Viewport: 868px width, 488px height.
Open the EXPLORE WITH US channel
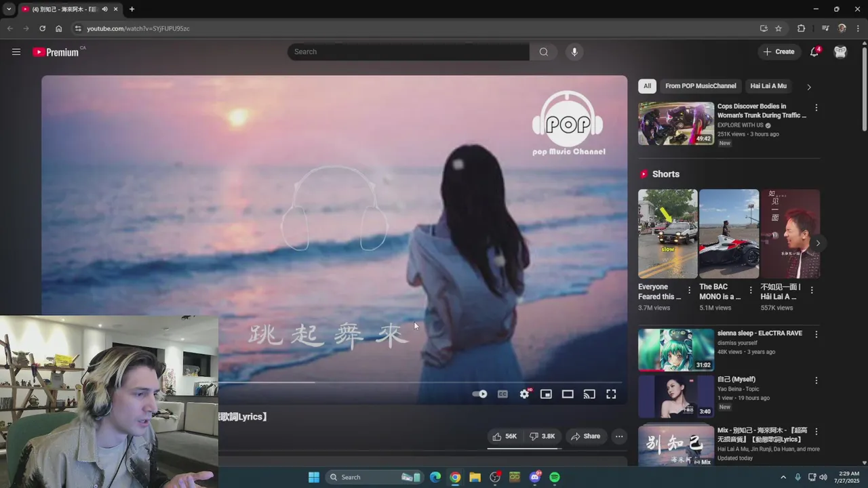coord(740,125)
